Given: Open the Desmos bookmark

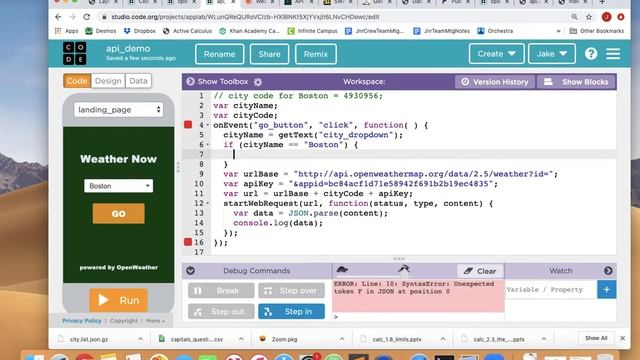Looking at the screenshot, I should click(101, 31).
